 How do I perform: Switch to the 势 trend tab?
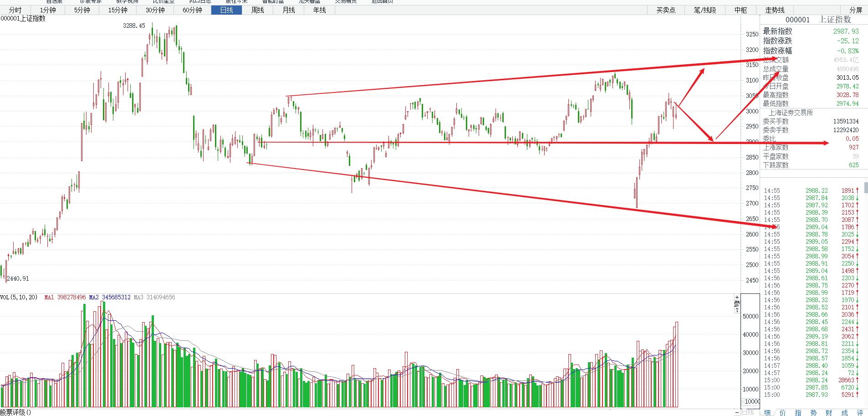coord(813,412)
